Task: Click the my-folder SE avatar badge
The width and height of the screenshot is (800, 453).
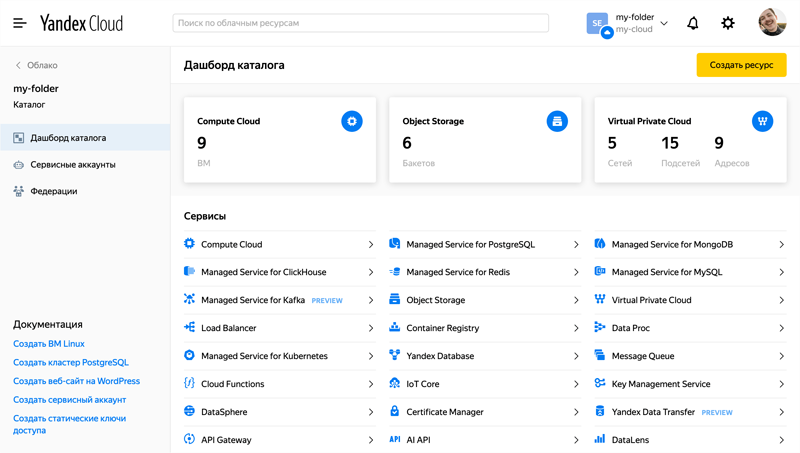Action: 598,24
